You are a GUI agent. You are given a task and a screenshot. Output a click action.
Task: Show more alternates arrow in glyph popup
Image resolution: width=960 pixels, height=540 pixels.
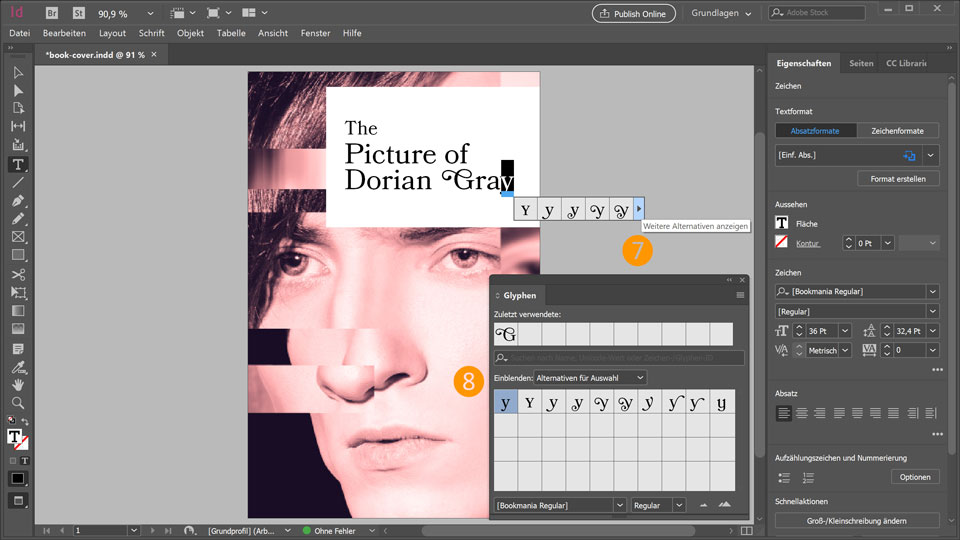coord(639,209)
